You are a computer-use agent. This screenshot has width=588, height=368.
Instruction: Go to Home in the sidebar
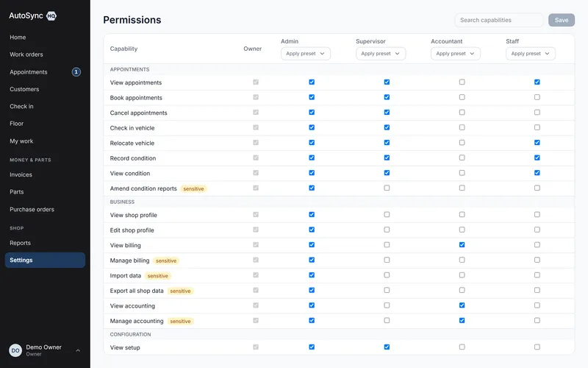(45, 38)
